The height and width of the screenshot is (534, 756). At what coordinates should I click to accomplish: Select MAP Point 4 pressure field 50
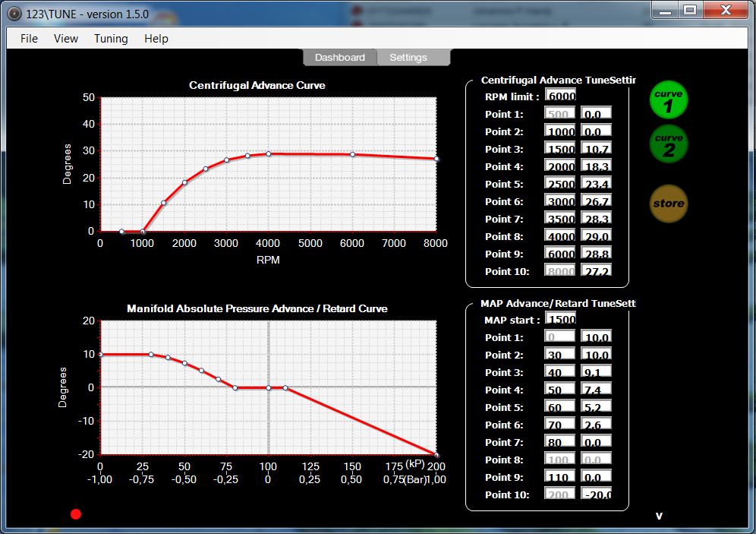point(560,390)
